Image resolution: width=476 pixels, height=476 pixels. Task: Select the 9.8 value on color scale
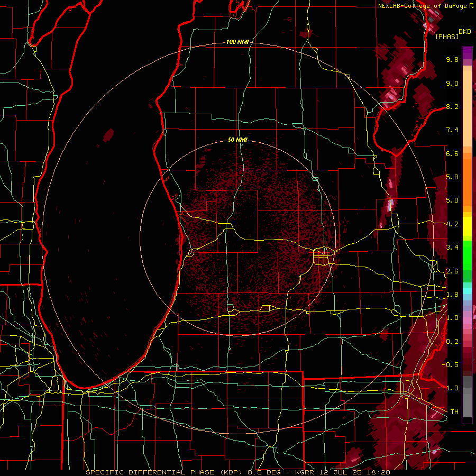click(452, 59)
